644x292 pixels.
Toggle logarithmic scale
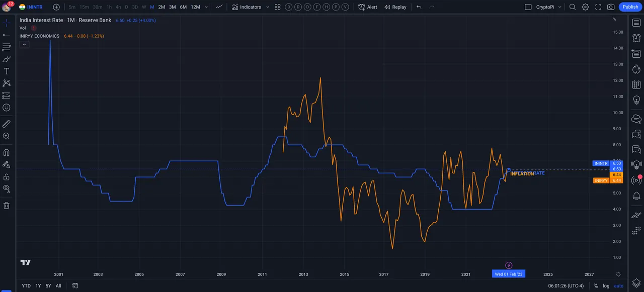[x=606, y=286]
